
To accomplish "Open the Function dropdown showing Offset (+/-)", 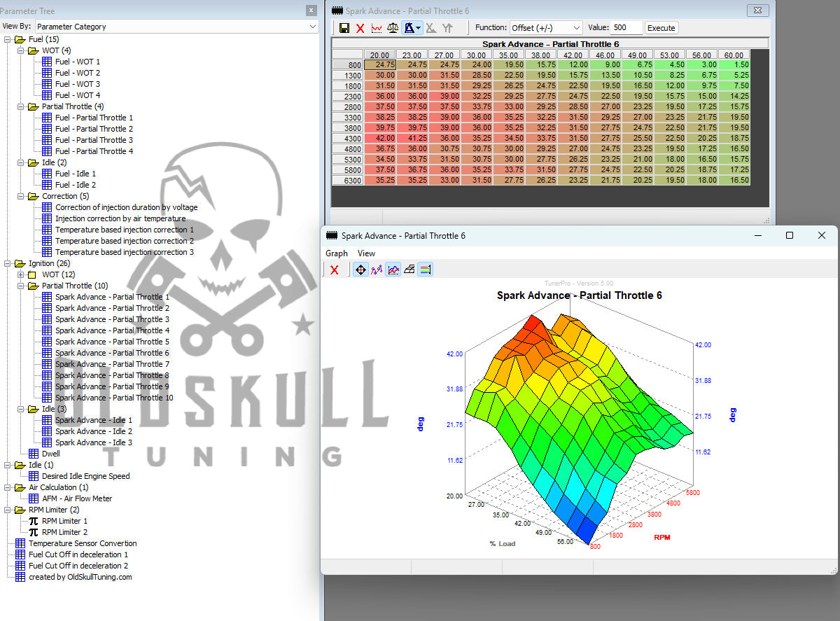I will [545, 28].
